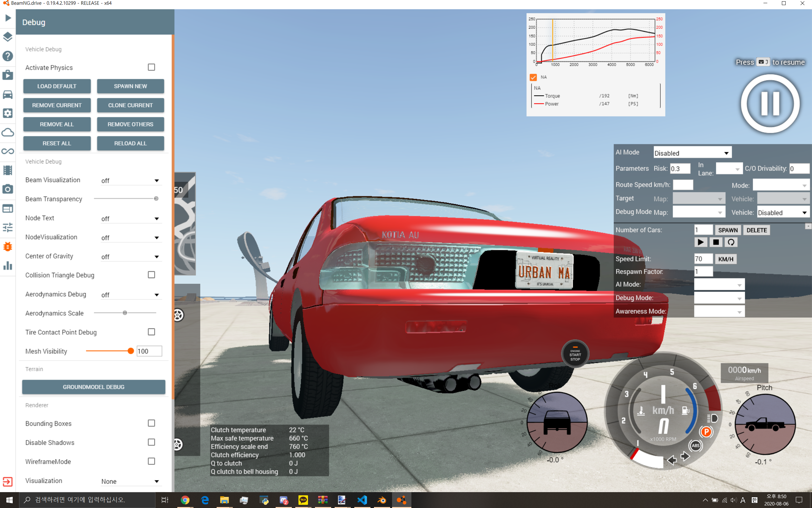Open the AI Mode Disabled dropdown
The image size is (812, 508).
pos(692,153)
